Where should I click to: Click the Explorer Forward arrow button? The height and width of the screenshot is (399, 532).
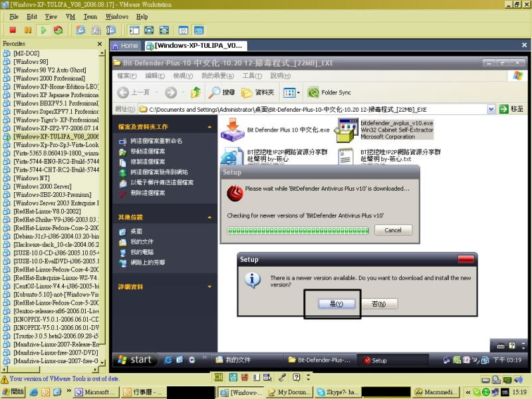[171, 92]
